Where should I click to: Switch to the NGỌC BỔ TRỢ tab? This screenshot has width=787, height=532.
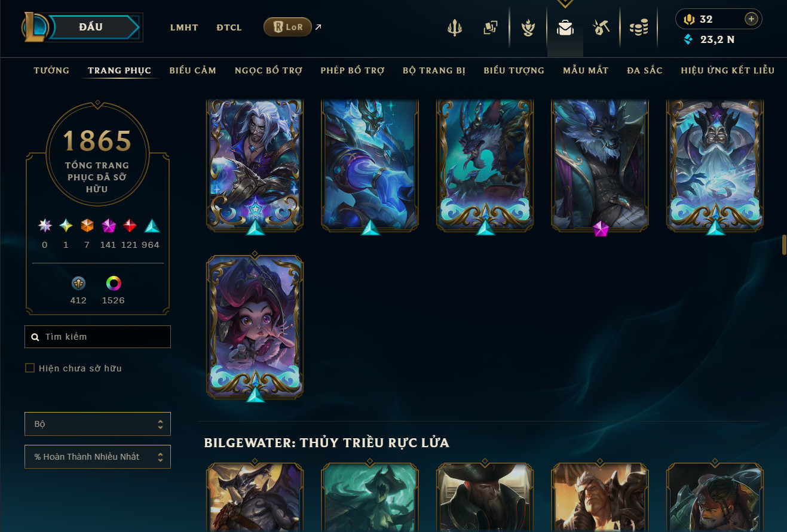point(268,70)
